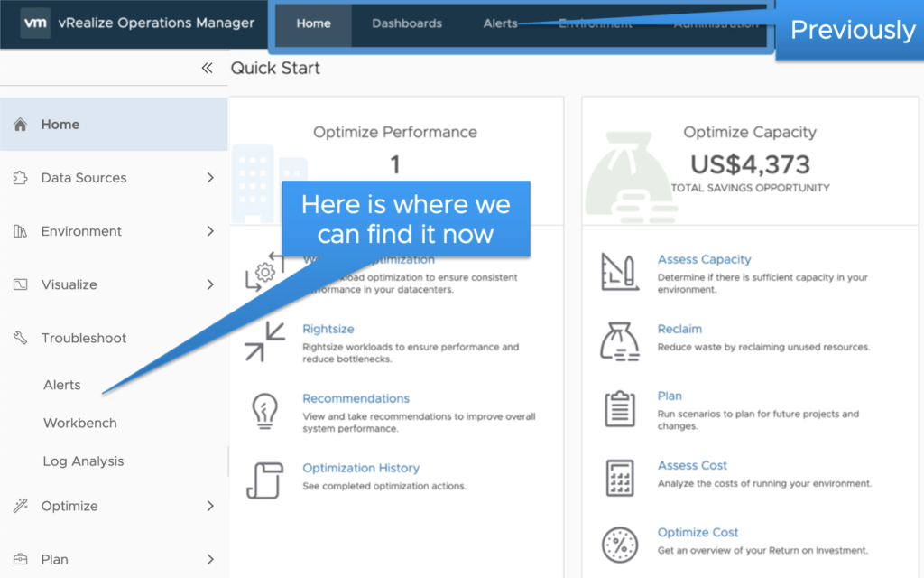Open the Workbench sidebar item
The width and height of the screenshot is (924, 578).
(x=80, y=423)
